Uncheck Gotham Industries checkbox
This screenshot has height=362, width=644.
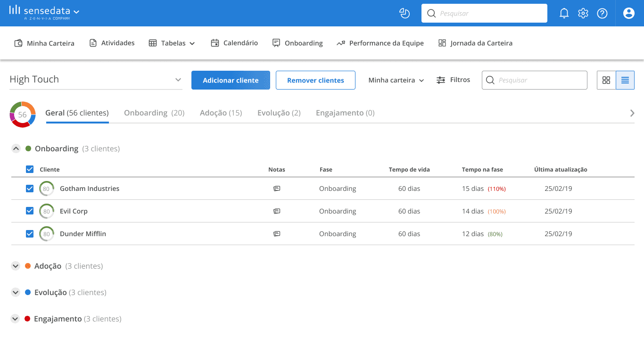[x=30, y=189]
